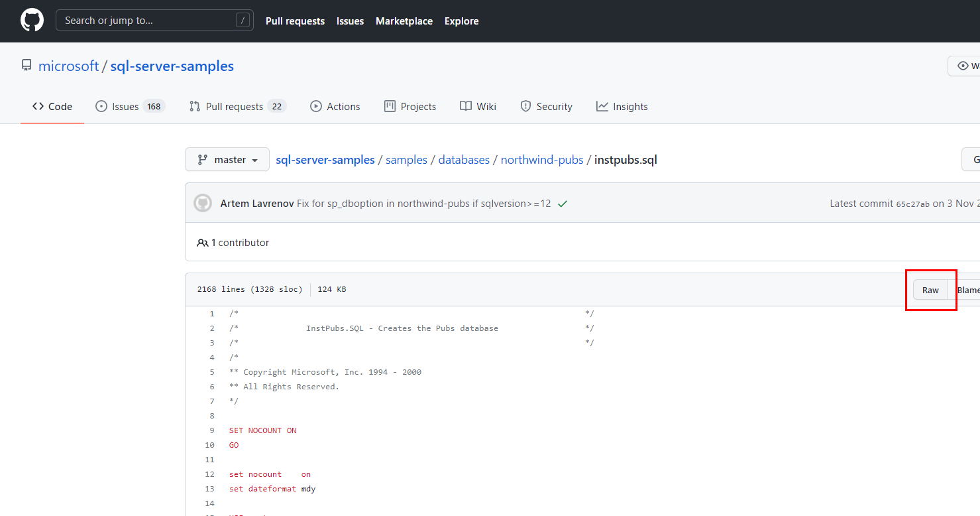Click the Artem Lavrenov author name
Viewport: 980px width, 516px height.
coord(257,204)
